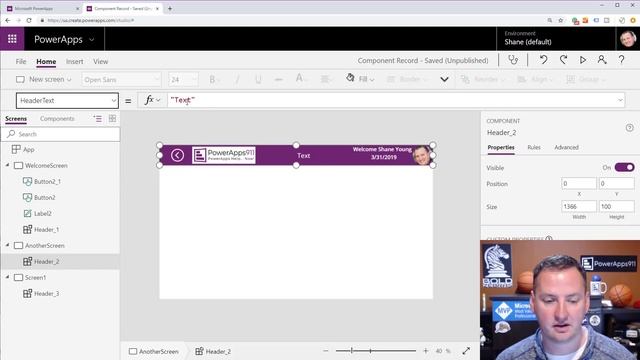Reload the browser page

click(29, 20)
